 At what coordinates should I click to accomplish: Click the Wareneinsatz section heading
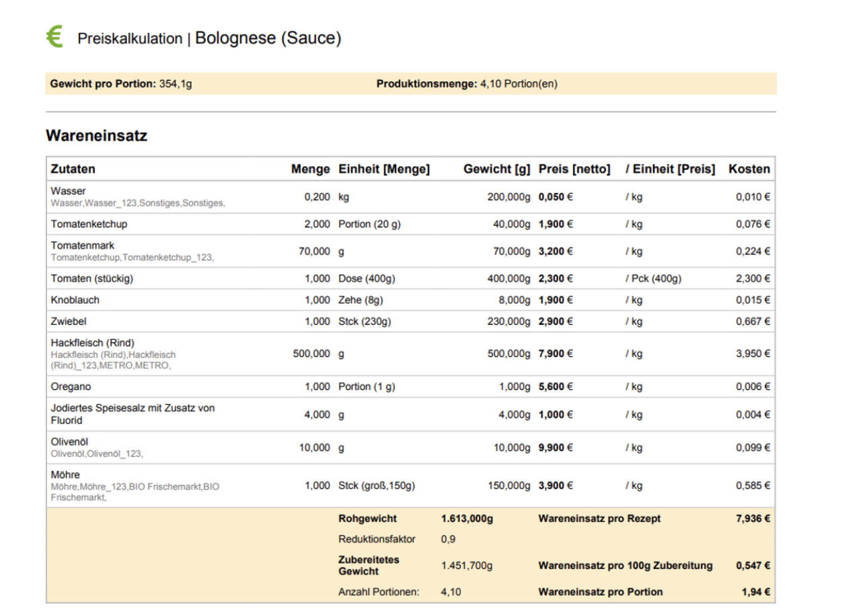[96, 135]
